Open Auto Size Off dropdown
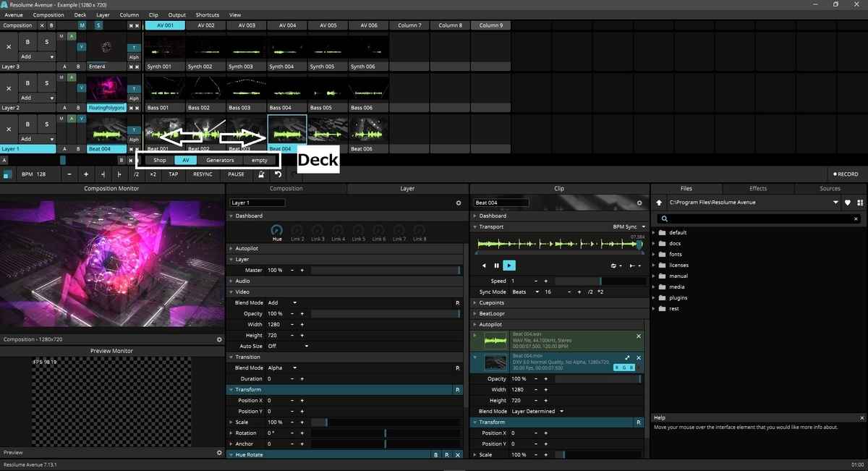The image size is (868, 471). click(x=288, y=346)
